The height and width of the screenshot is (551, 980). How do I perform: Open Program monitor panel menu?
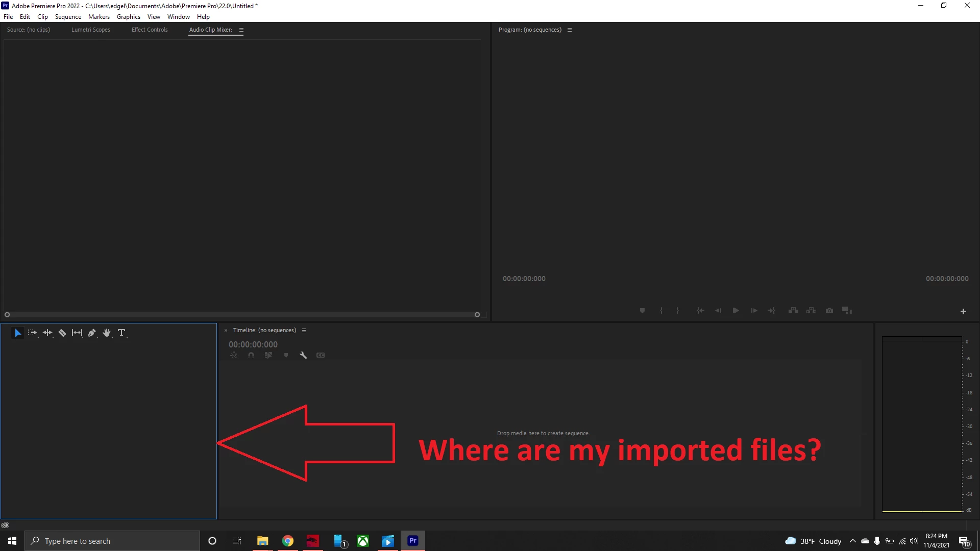tap(570, 30)
